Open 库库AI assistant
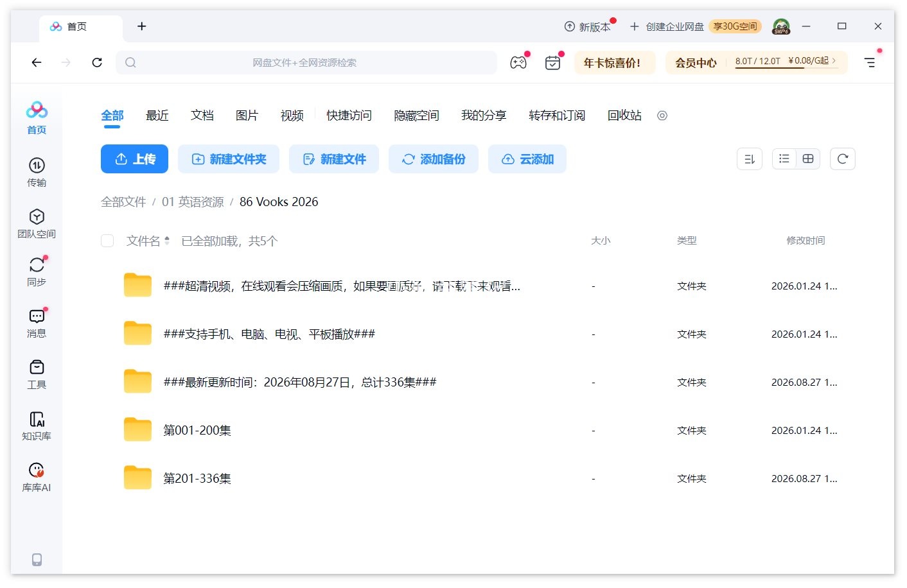Viewport: 907px width, 588px height. tap(37, 477)
